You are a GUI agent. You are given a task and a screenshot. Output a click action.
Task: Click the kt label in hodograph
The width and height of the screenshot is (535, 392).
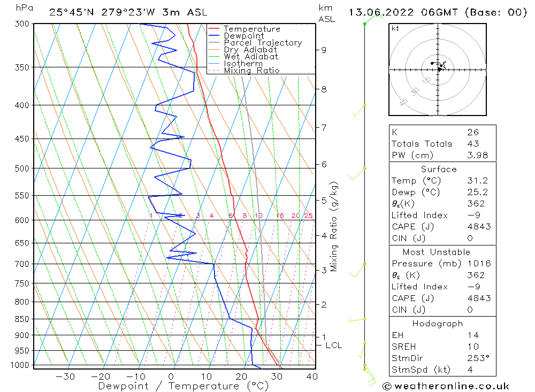point(395,28)
